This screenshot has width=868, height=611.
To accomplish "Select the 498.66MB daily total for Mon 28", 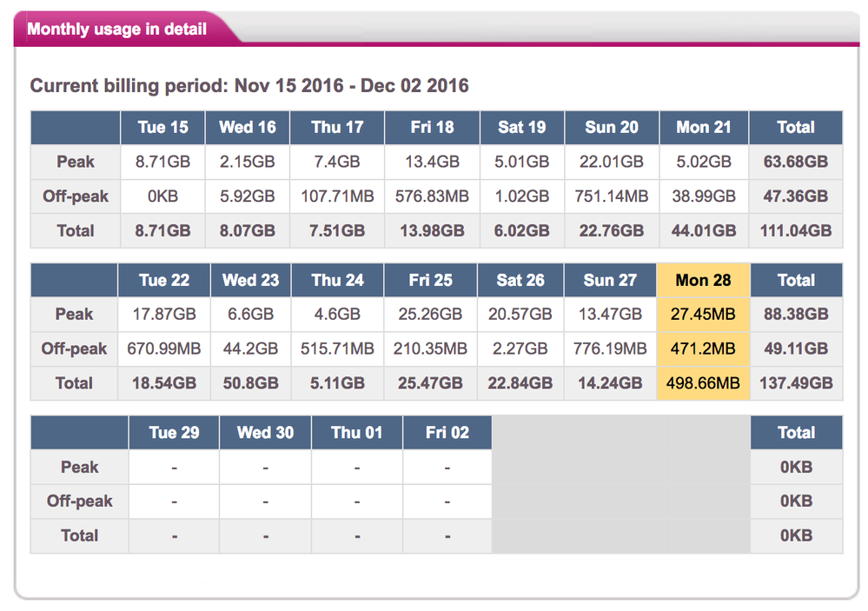I will pos(703,382).
